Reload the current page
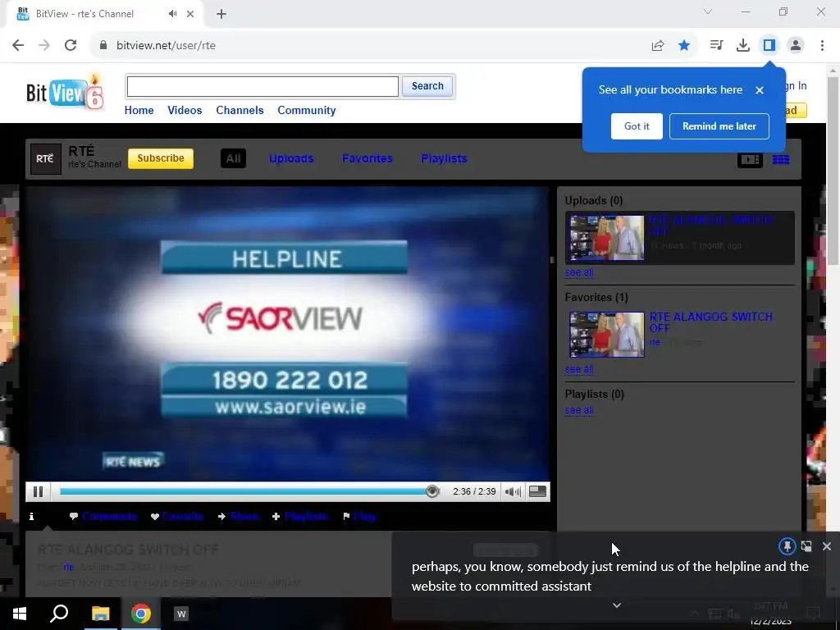 tap(71, 46)
